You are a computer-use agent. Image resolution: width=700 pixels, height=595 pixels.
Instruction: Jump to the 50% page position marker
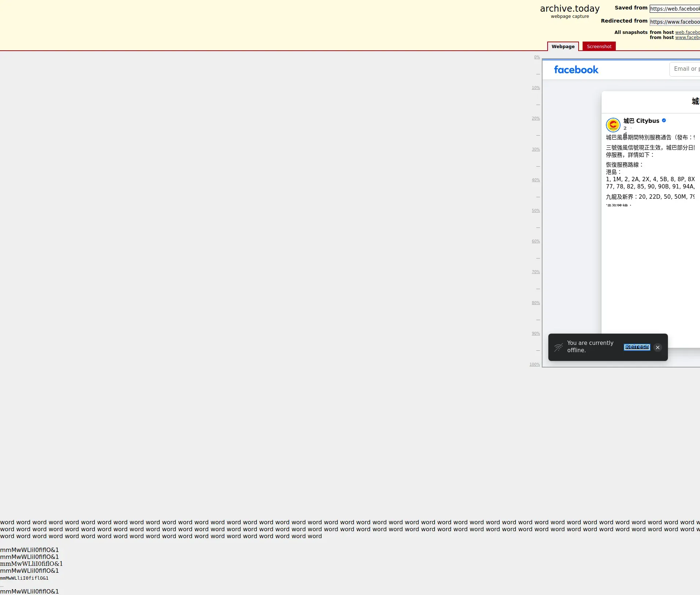coord(536,211)
